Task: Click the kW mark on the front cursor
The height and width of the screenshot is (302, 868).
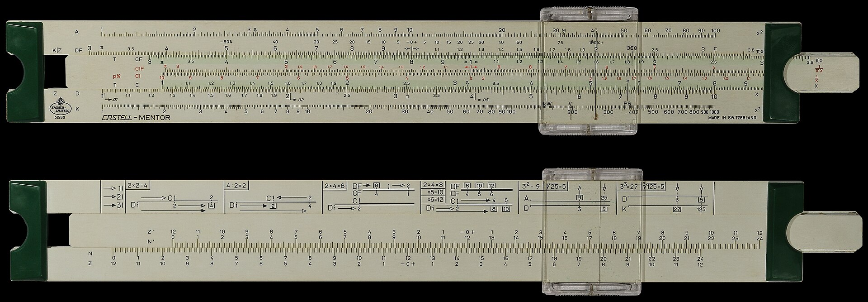Action: coord(547,104)
